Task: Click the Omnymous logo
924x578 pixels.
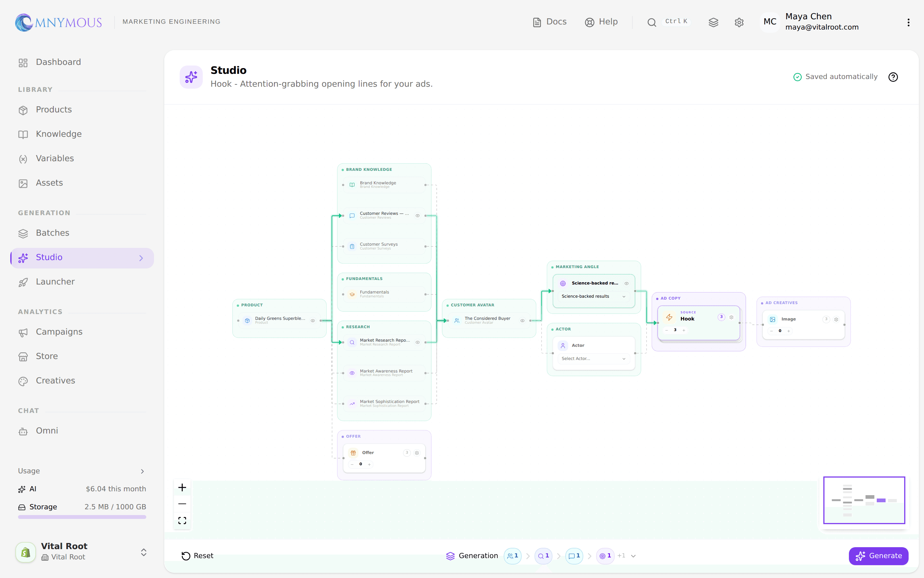Action: click(x=58, y=22)
